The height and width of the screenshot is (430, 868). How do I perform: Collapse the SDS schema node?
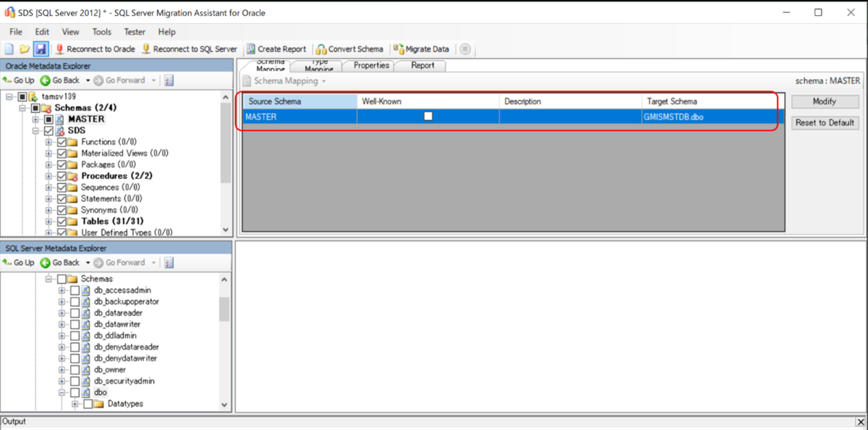tap(36, 131)
